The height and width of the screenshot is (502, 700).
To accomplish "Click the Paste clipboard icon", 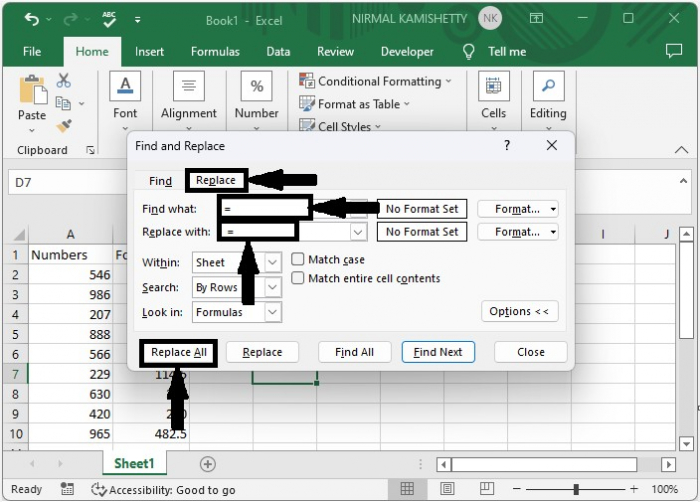I will click(x=32, y=90).
